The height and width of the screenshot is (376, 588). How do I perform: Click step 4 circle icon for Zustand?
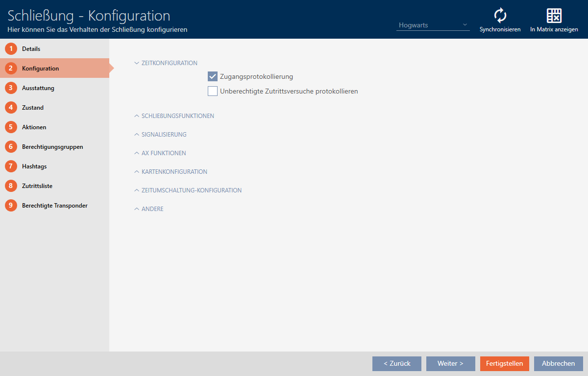pos(11,108)
